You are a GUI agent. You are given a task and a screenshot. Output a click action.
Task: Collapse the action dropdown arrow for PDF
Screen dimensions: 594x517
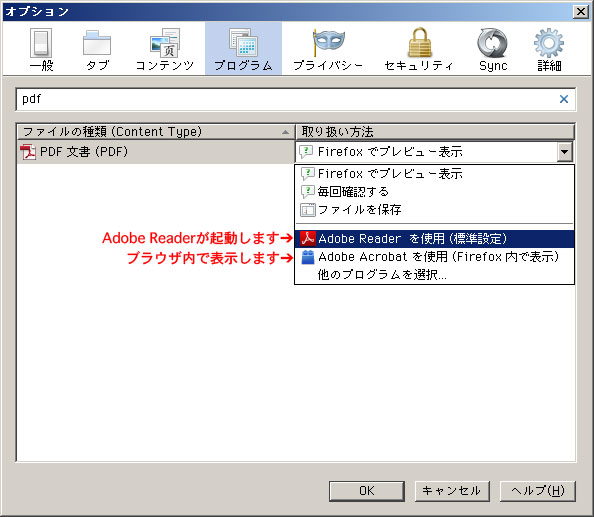coord(564,152)
